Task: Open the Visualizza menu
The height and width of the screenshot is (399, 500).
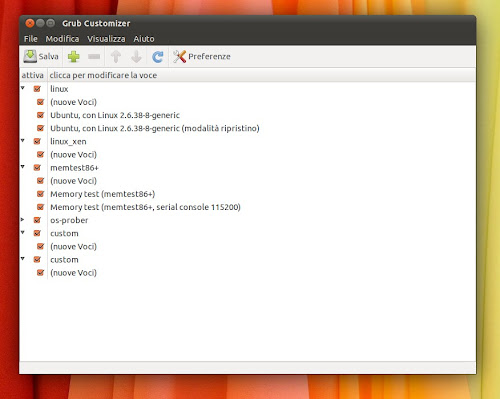Action: (106, 39)
